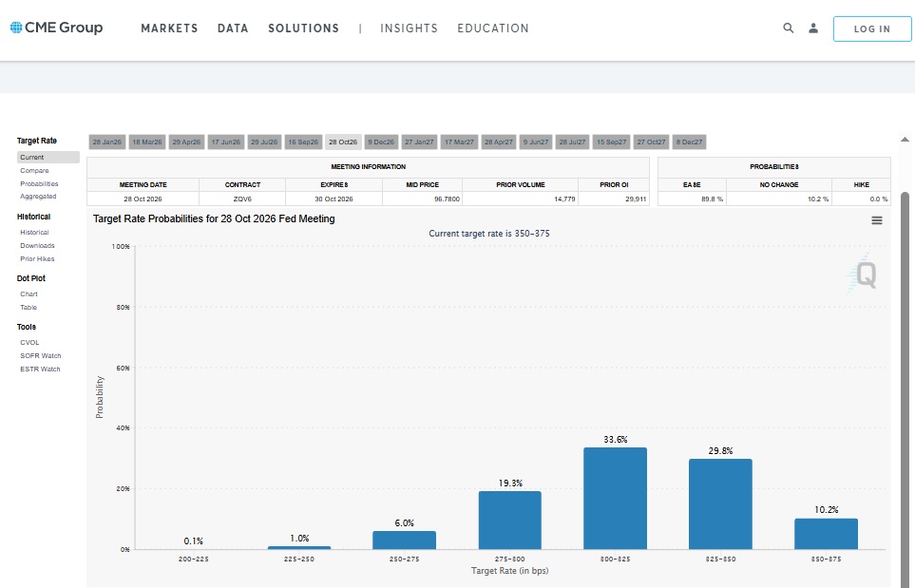Open the MARKETS menu

click(x=169, y=28)
